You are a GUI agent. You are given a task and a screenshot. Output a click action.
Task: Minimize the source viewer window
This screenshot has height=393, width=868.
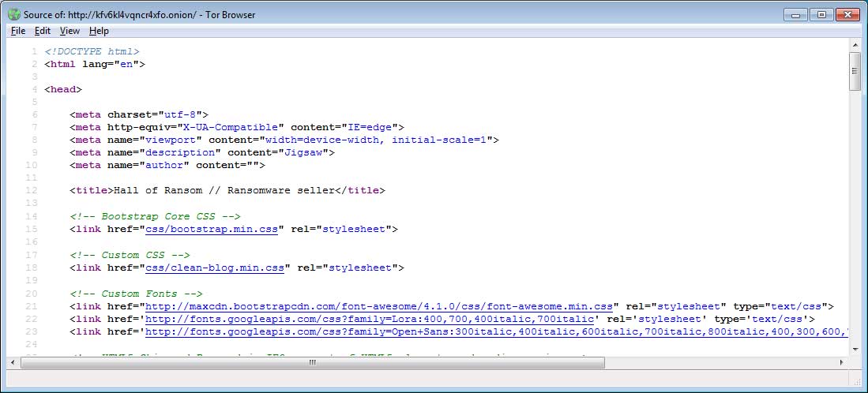tap(796, 15)
